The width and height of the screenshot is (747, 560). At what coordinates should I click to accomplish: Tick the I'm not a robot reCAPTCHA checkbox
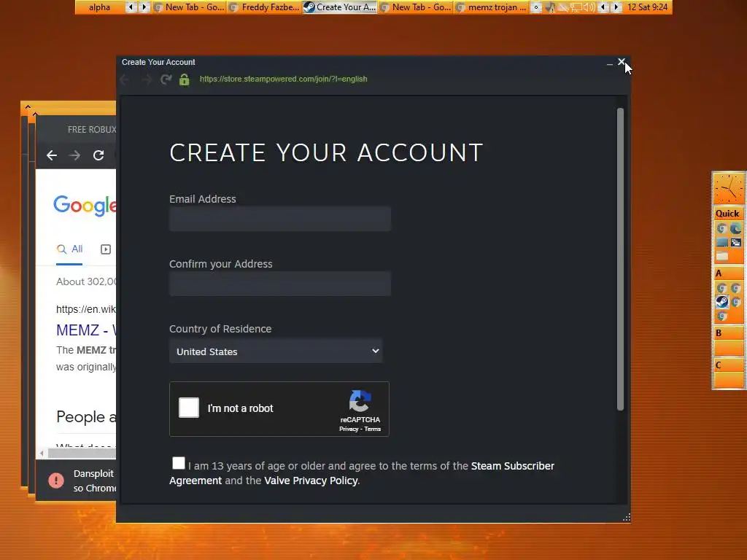(x=189, y=408)
